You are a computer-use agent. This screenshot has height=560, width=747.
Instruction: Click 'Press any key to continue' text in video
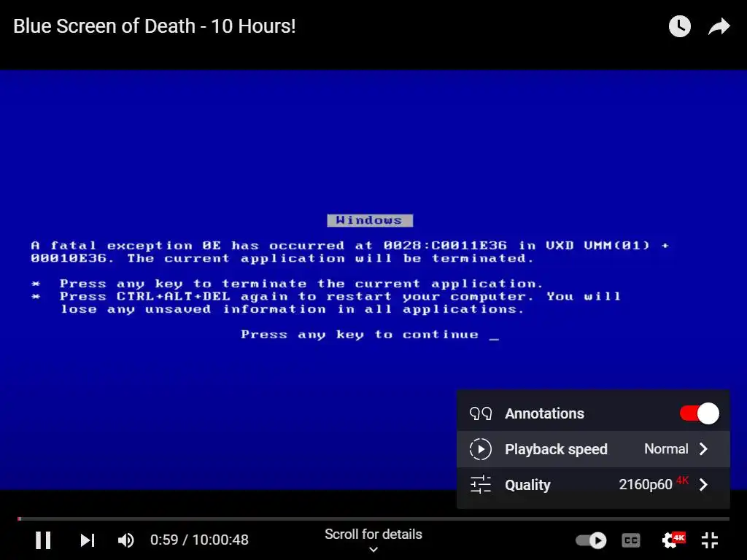tap(360, 335)
